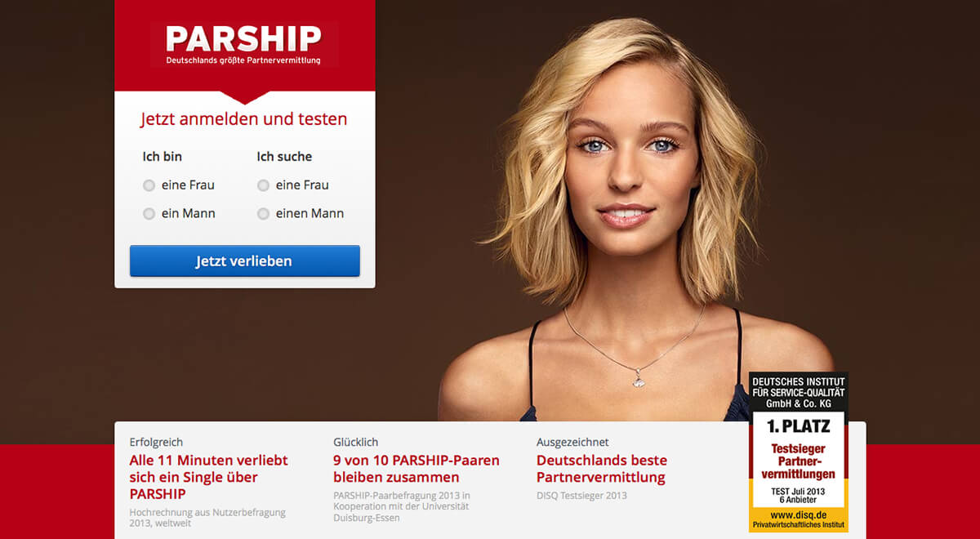Click the 'Ich bin' label
The height and width of the screenshot is (539, 980).
[163, 157]
